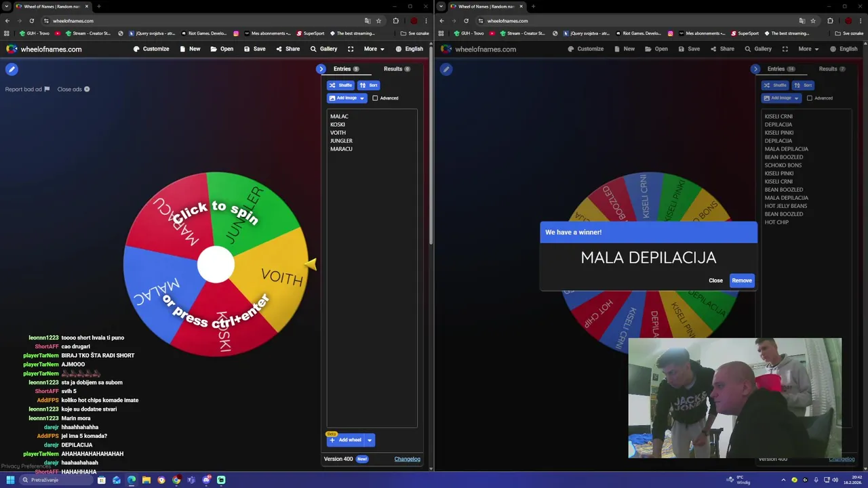Click Save in the left window toolbar

pos(254,49)
